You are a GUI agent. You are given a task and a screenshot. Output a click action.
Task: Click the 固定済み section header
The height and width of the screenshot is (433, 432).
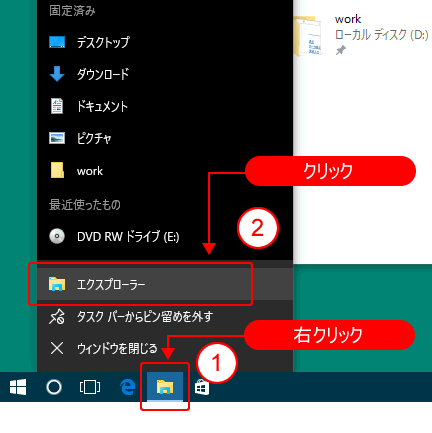point(72,11)
